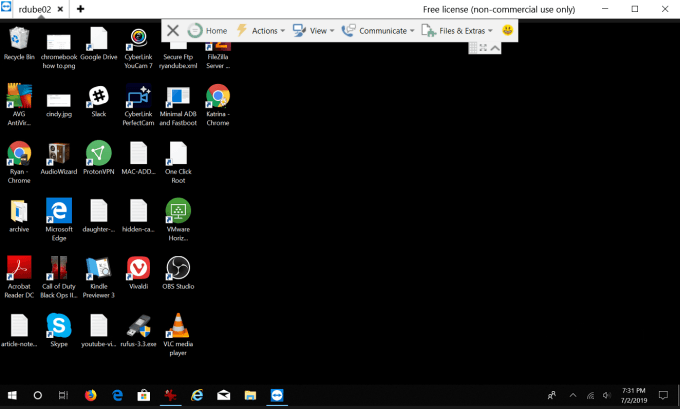Image resolution: width=680 pixels, height=409 pixels.
Task: Expand the Actions dropdown menu
Action: (x=261, y=30)
